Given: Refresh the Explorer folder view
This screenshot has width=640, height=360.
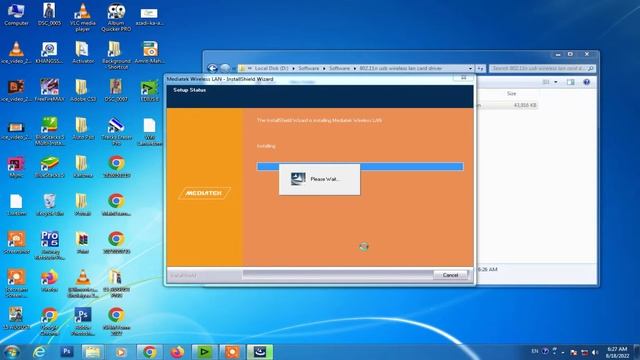Looking at the screenshot, I should point(480,69).
